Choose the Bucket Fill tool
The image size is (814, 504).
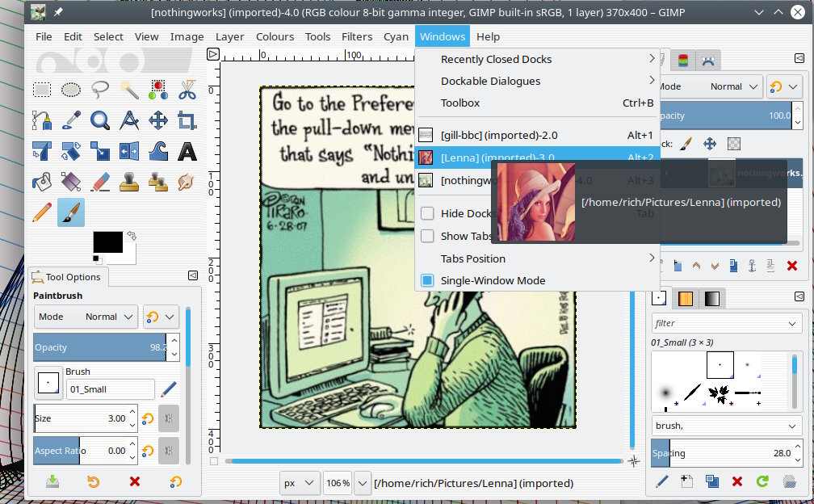pyautogui.click(x=42, y=182)
